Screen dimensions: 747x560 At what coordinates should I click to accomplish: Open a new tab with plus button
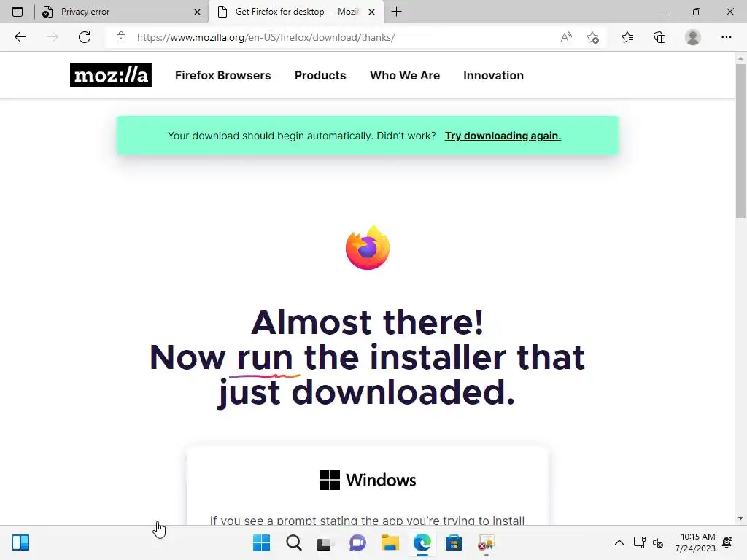point(396,12)
